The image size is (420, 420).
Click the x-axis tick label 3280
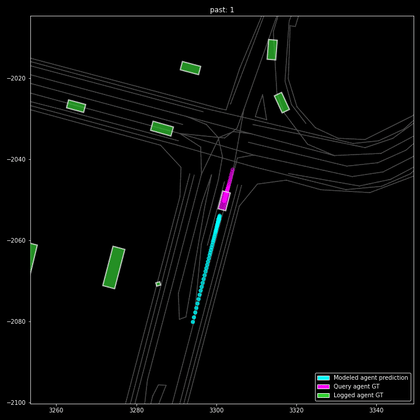(136, 410)
